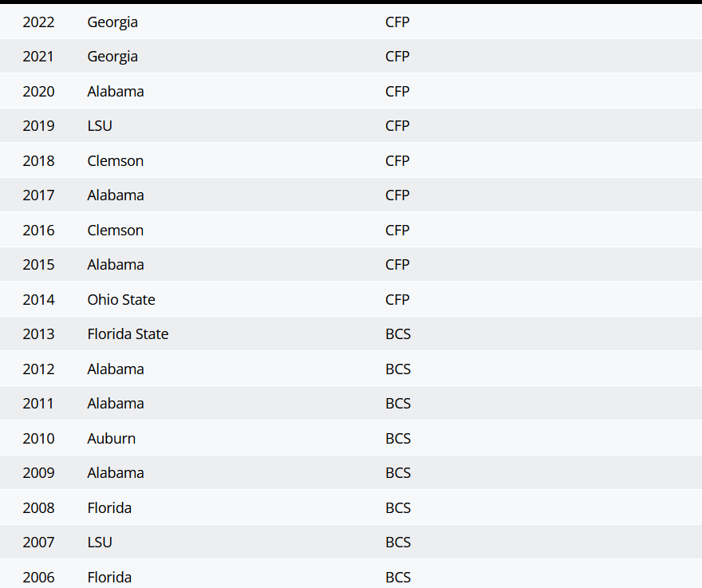Select Florida in the 2008 row
This screenshot has height=588, width=702.
(109, 508)
